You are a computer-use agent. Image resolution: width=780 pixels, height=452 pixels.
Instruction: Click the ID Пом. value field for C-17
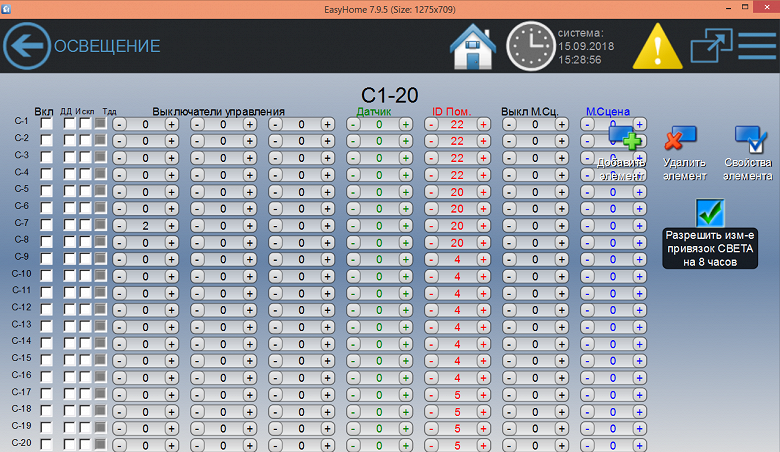click(457, 395)
